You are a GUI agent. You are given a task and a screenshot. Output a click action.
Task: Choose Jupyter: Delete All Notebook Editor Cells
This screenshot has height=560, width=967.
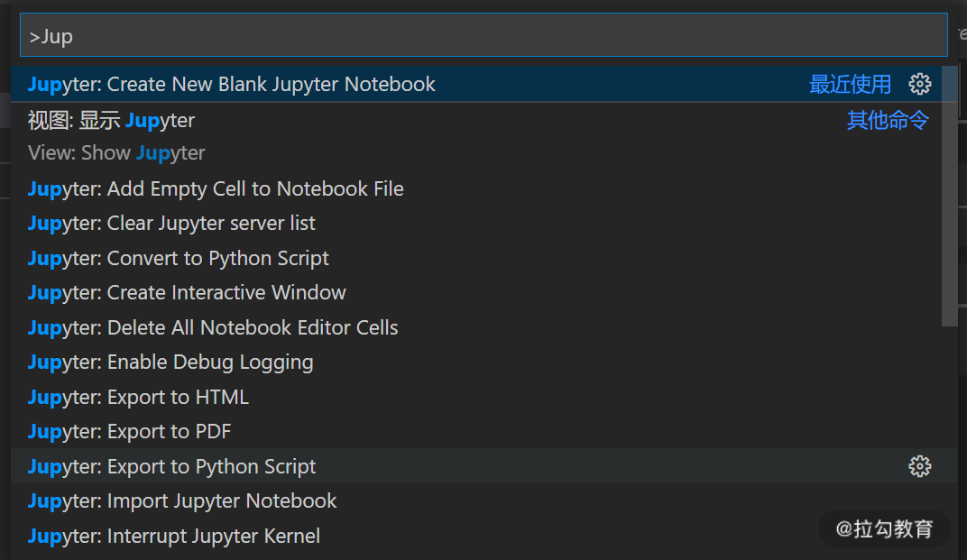476,327
